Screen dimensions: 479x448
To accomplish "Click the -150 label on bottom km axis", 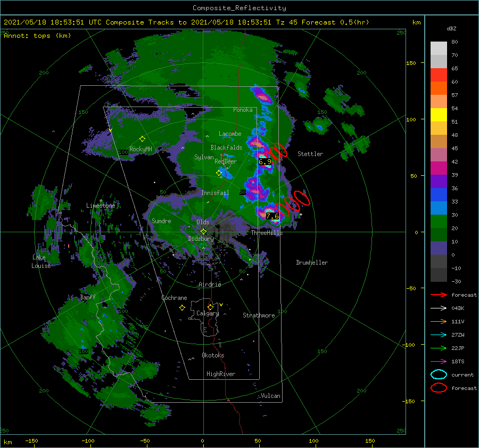I will pos(31,441).
